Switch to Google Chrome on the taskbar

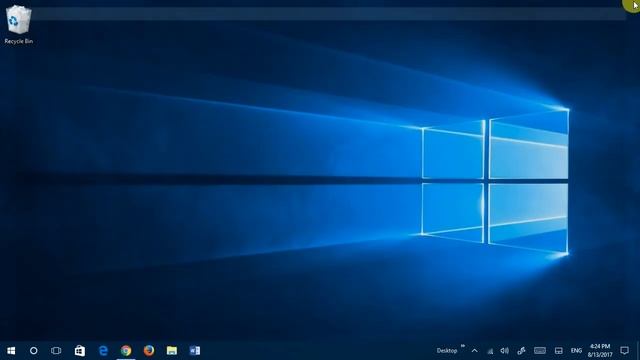(x=126, y=351)
